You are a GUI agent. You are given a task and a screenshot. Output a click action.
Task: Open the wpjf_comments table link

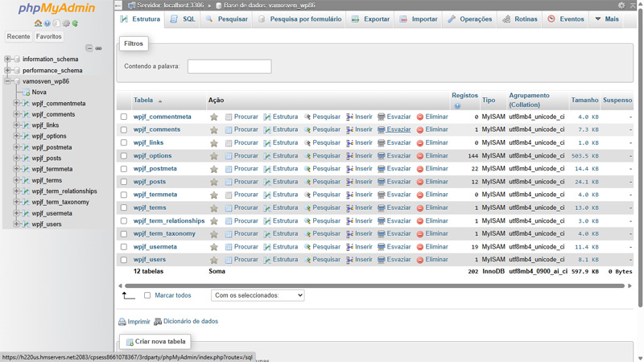point(157,130)
